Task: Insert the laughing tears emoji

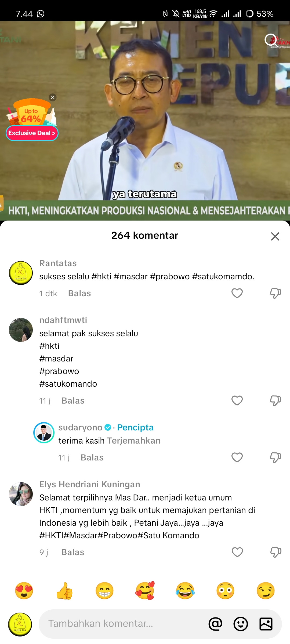Action: (x=185, y=591)
